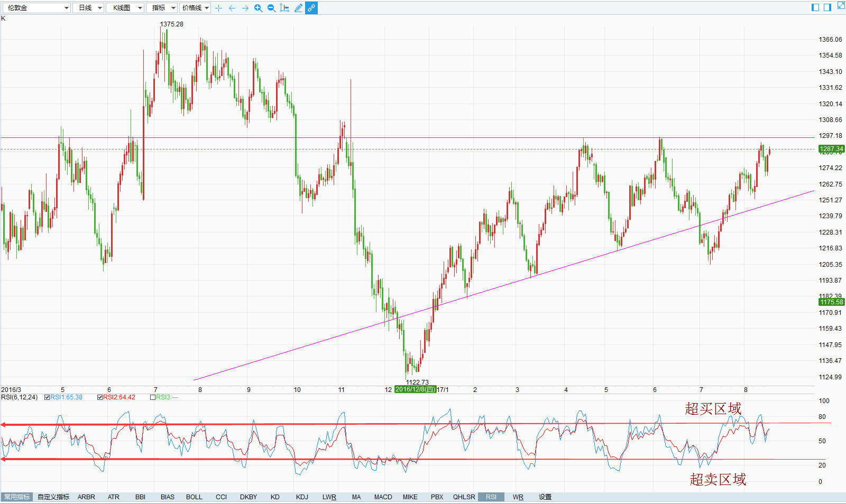
Task: Open the K线图 chart type dropdown
Action: click(125, 8)
